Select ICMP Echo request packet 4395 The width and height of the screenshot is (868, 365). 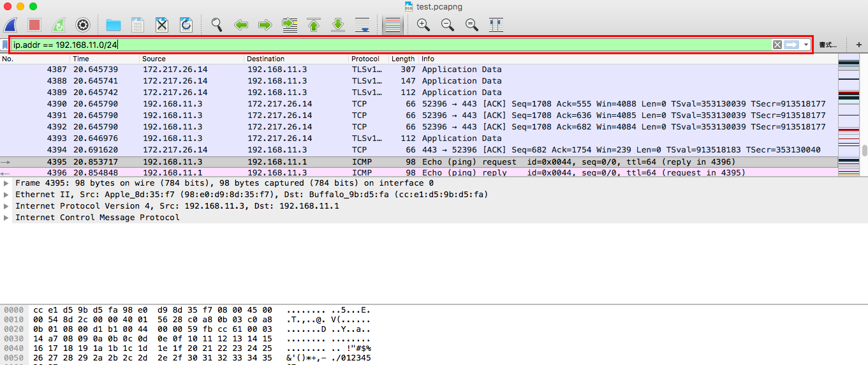click(x=418, y=162)
